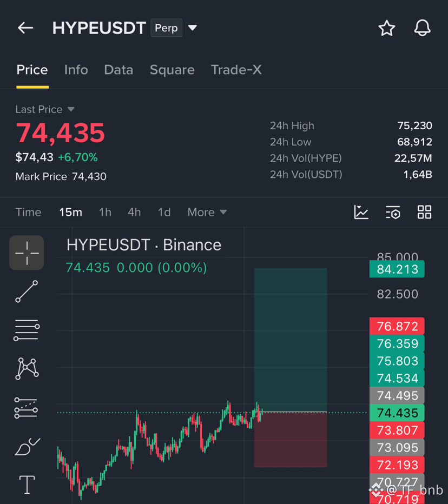
Task: Open the Last Price dropdown
Action: pyautogui.click(x=45, y=109)
